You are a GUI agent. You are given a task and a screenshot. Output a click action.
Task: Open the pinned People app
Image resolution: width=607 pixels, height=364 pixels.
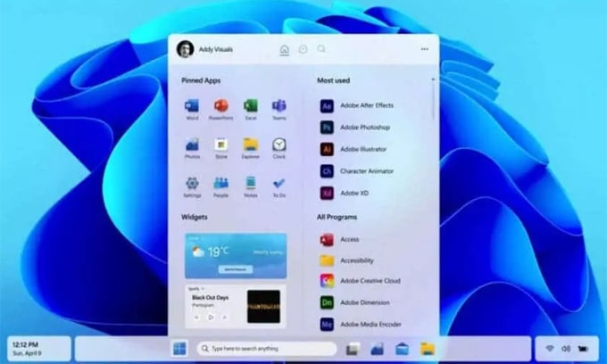pos(221,186)
